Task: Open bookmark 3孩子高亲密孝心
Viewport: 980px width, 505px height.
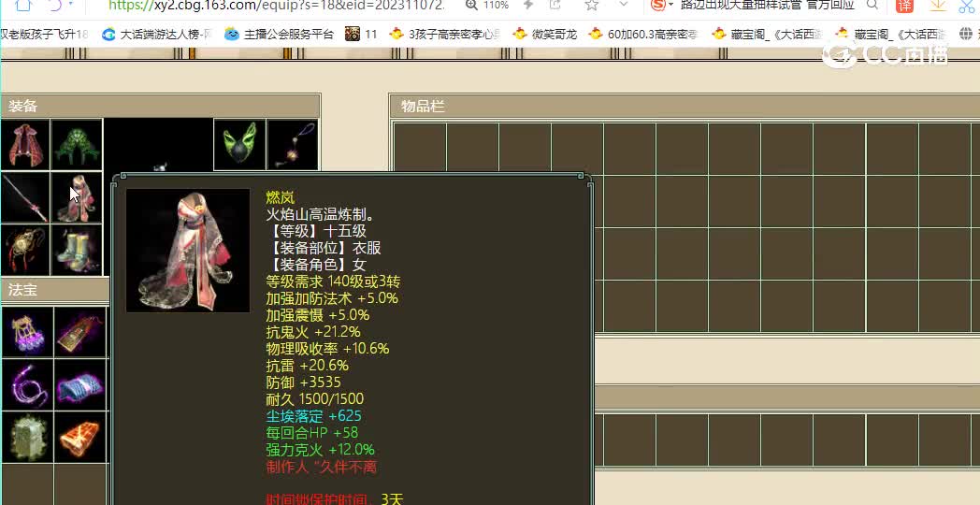Action: (x=445, y=34)
